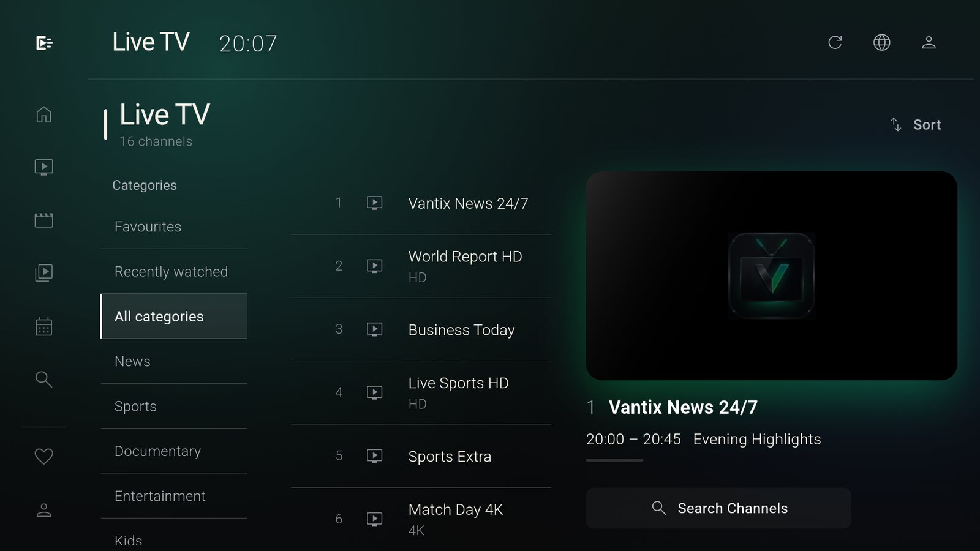Choose channel Sports Extra
980x551 pixels.
(x=421, y=456)
